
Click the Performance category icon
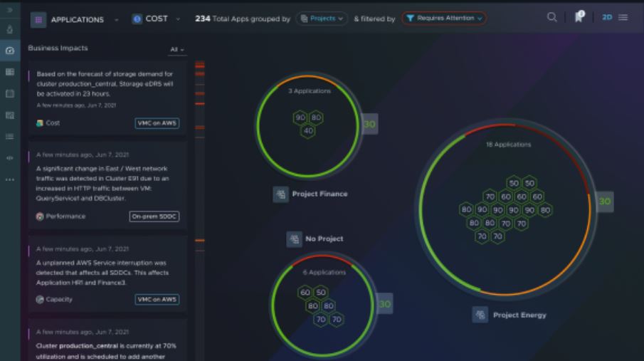click(40, 216)
